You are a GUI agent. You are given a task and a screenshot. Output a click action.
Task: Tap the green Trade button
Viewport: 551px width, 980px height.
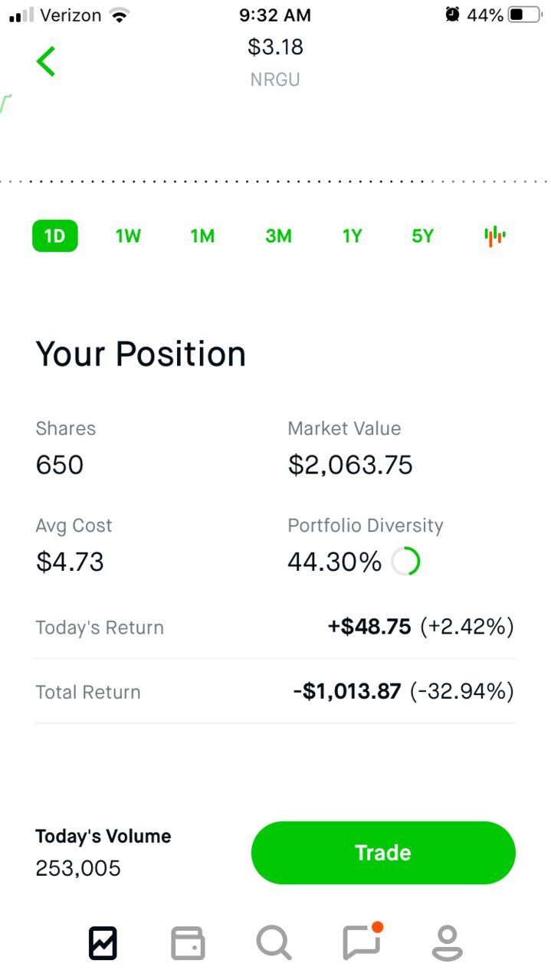pos(383,853)
